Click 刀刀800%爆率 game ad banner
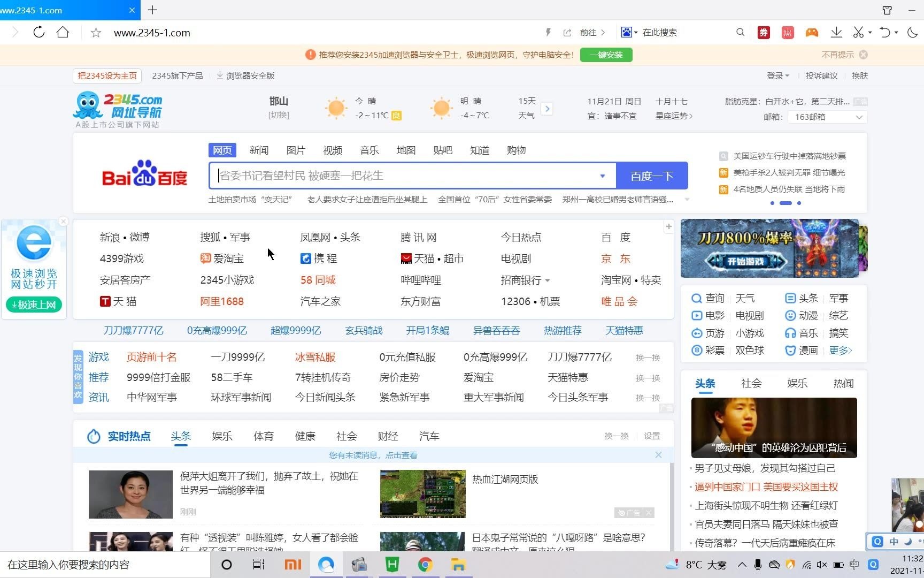924x578 pixels. point(769,248)
